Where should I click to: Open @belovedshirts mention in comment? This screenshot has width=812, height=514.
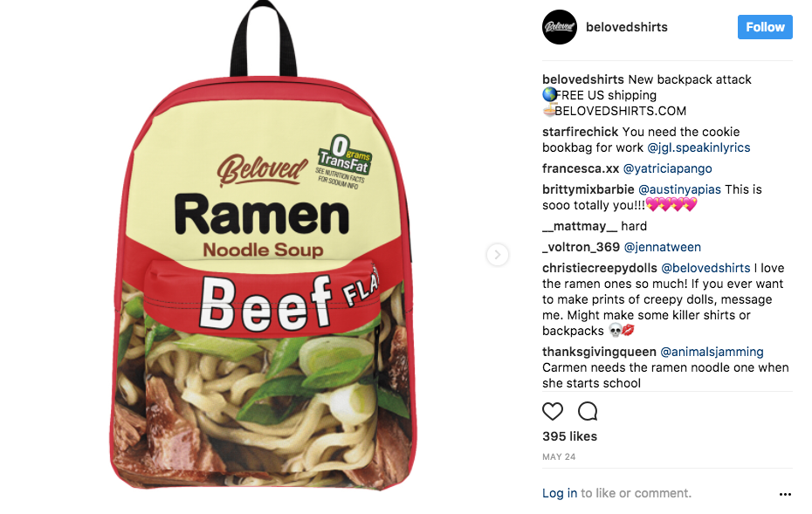705,268
